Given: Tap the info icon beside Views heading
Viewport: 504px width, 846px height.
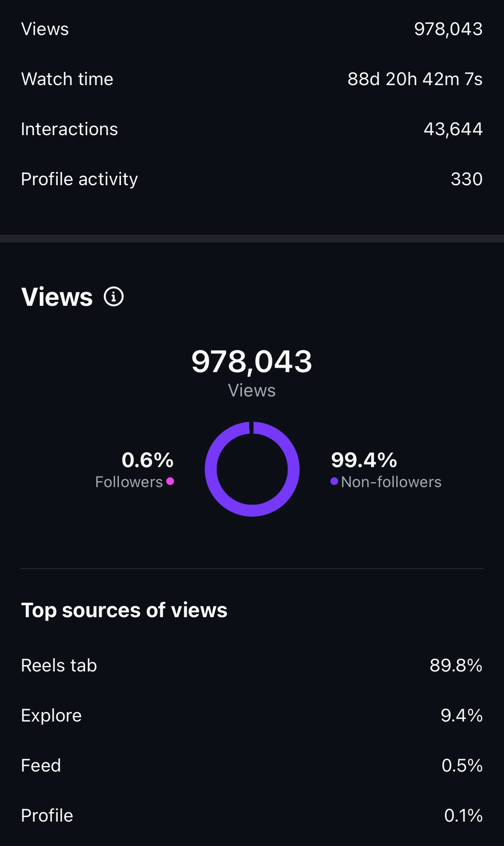Looking at the screenshot, I should point(114,297).
